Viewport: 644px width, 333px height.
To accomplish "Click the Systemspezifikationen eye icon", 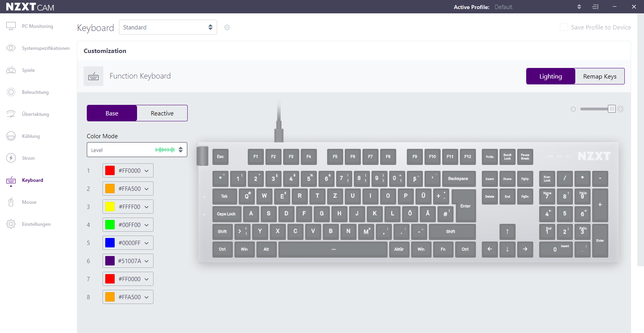I will (11, 48).
